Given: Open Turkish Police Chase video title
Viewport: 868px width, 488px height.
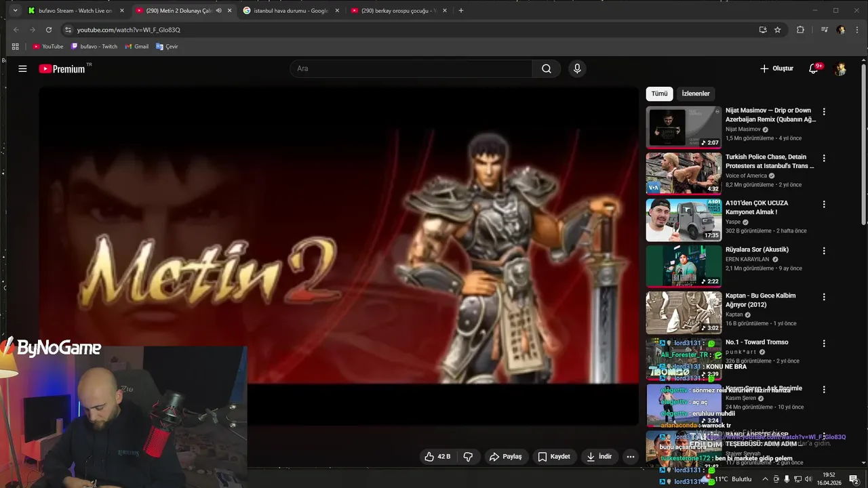Looking at the screenshot, I should coord(770,161).
